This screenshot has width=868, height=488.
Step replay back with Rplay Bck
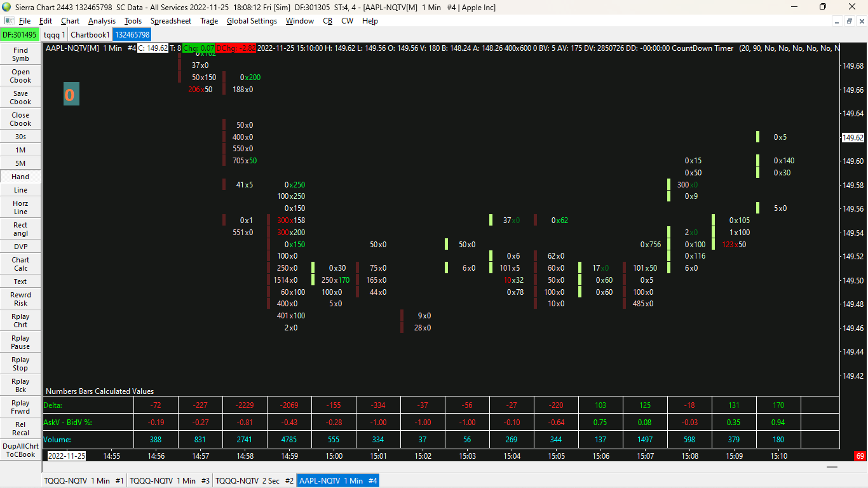[x=20, y=385]
